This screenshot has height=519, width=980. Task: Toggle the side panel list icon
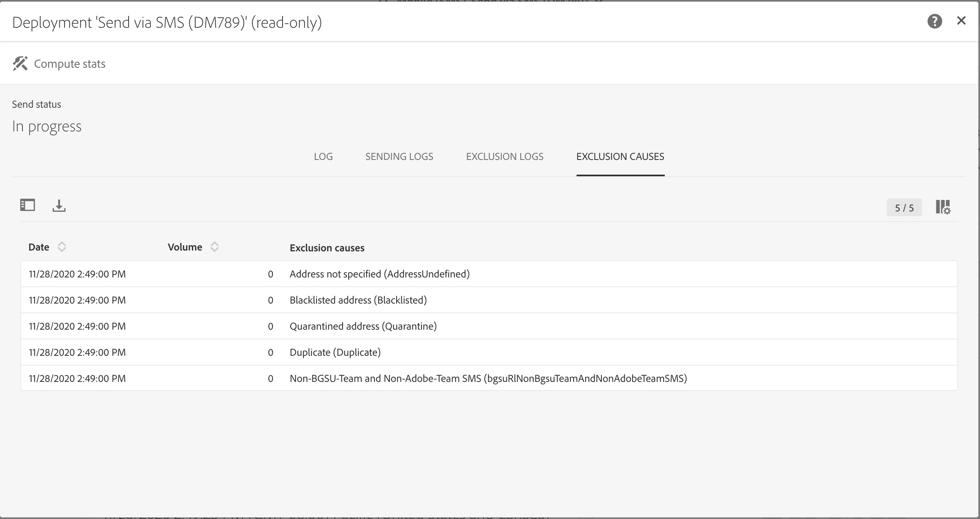point(27,205)
